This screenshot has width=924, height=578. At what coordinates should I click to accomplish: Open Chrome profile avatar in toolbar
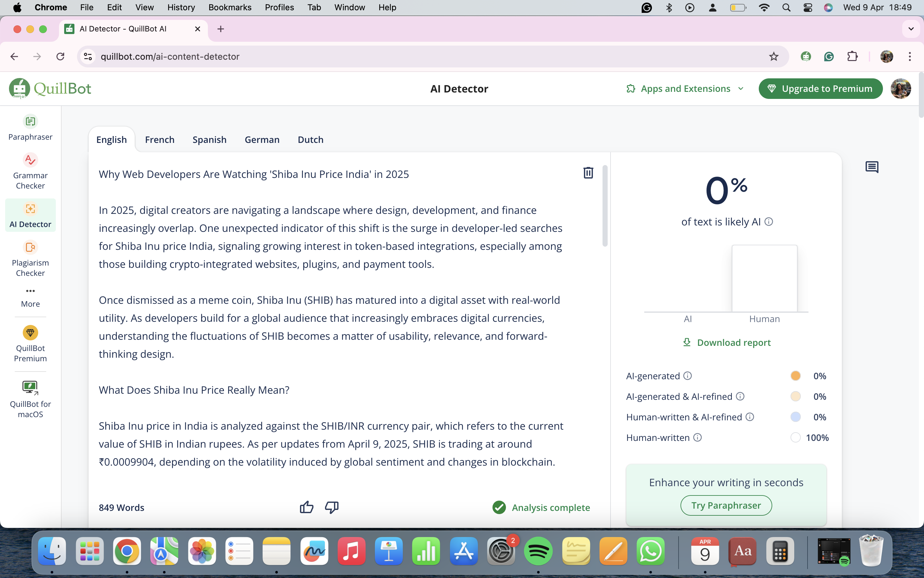886,57
